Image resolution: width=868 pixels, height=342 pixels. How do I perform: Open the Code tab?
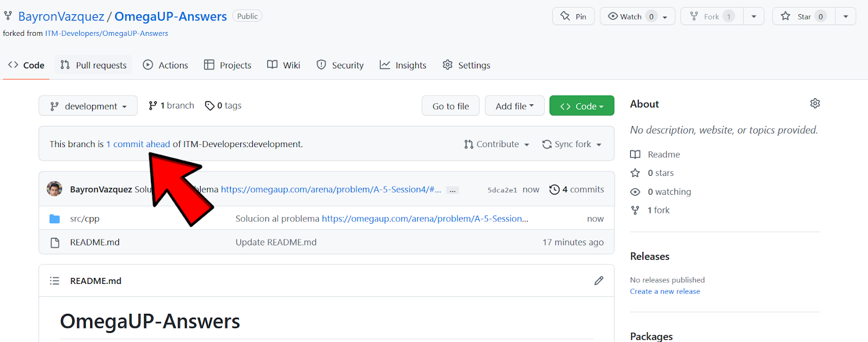26,65
